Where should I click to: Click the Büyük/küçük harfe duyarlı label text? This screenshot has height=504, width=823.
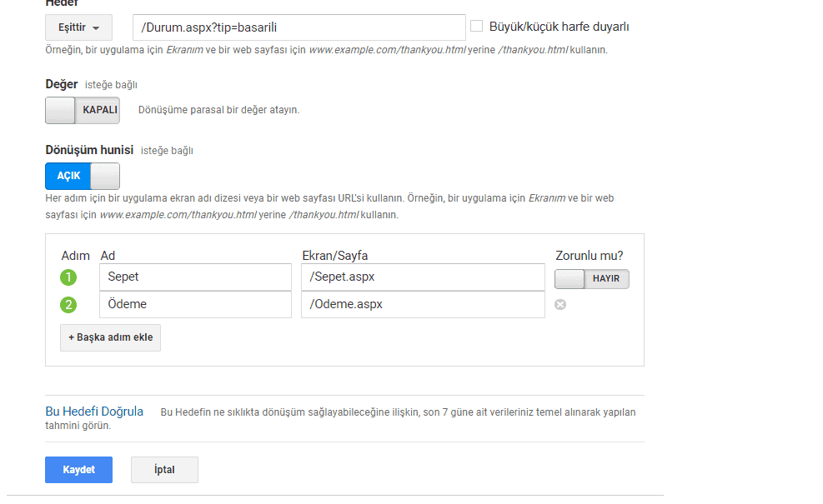click(x=559, y=27)
